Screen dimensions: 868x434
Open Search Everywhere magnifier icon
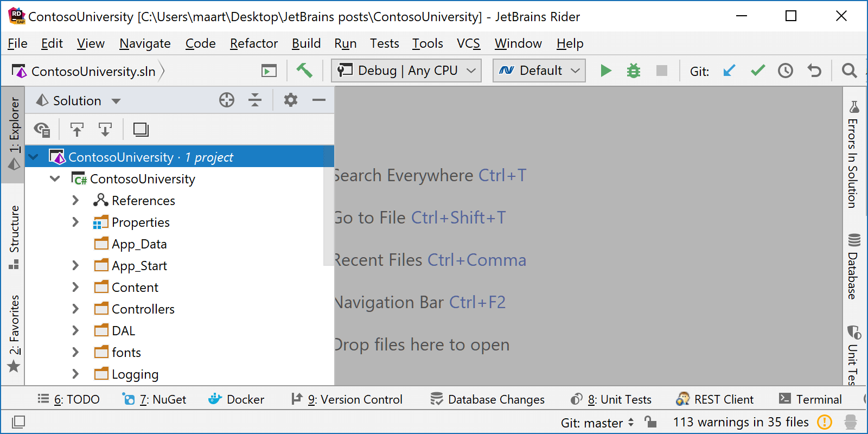tap(849, 71)
